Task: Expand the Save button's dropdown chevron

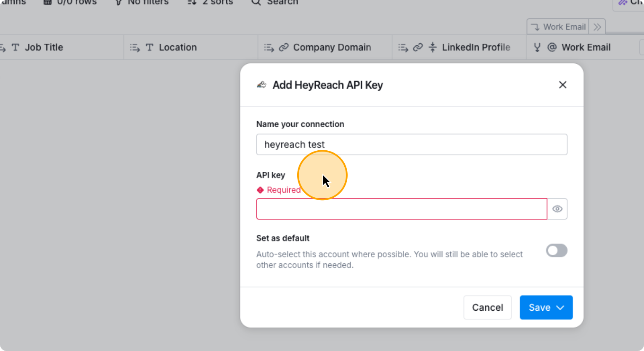Action: 560,308
